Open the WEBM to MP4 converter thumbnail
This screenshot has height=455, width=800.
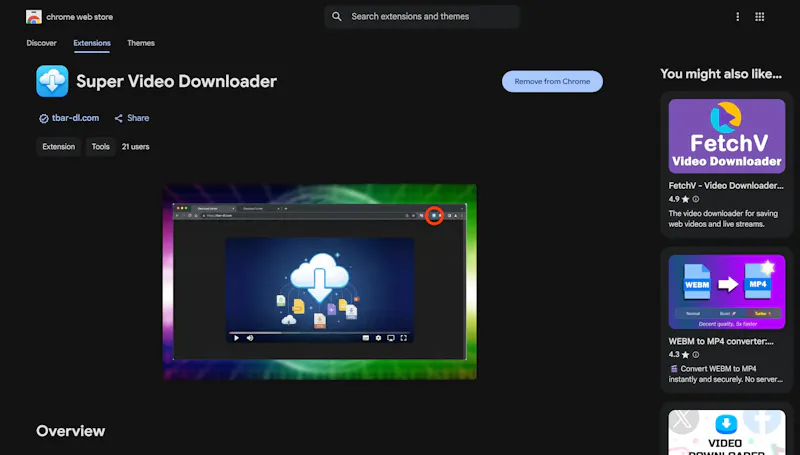tap(727, 292)
